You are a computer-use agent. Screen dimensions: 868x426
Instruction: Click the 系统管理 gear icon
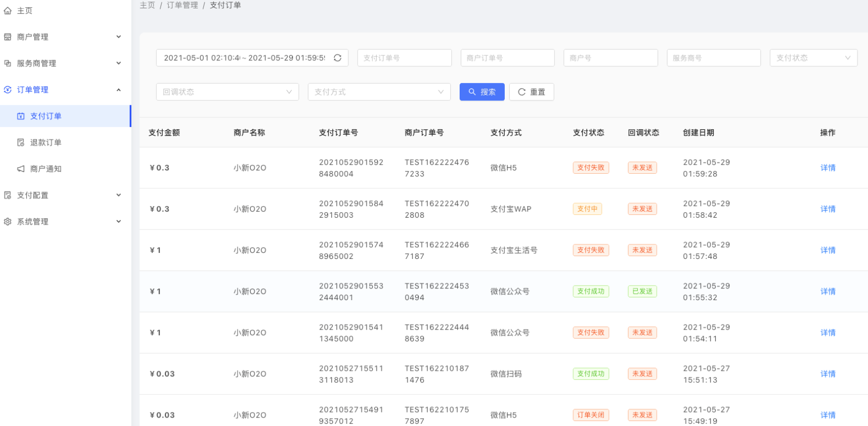[x=8, y=222]
